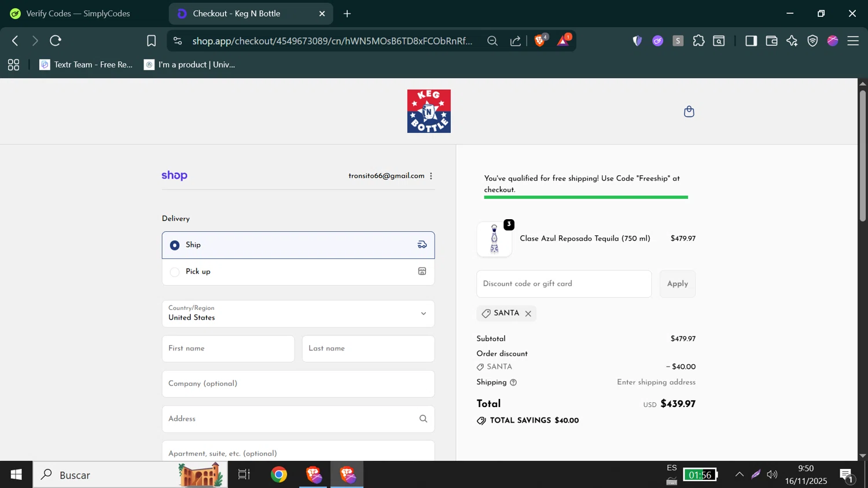Image resolution: width=868 pixels, height=488 pixels.
Task: Click the address search magnifier icon
Action: (x=423, y=419)
